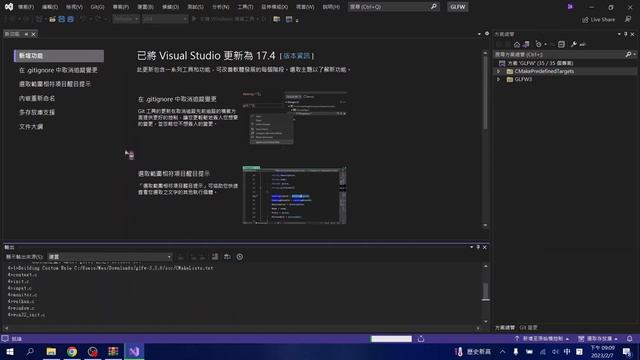Click the GLFW solution name button in title bar
640x360 pixels.
click(458, 7)
